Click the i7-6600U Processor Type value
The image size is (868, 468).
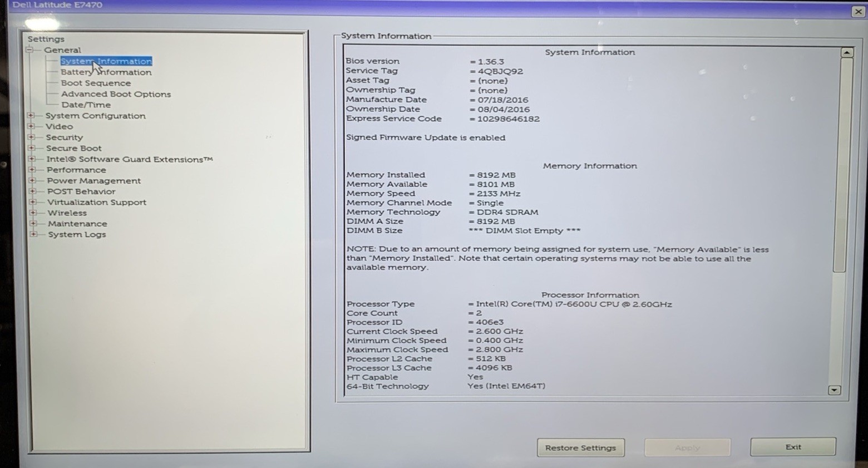(574, 304)
